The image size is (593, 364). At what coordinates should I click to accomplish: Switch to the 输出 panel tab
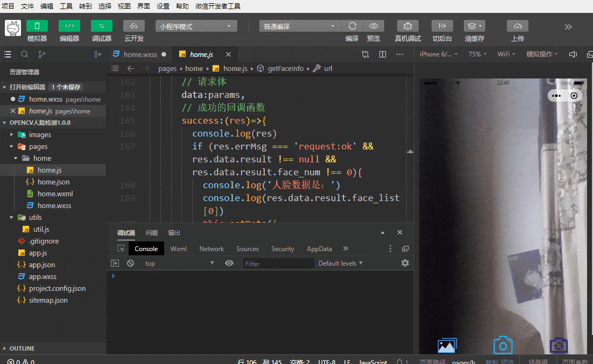tap(174, 233)
